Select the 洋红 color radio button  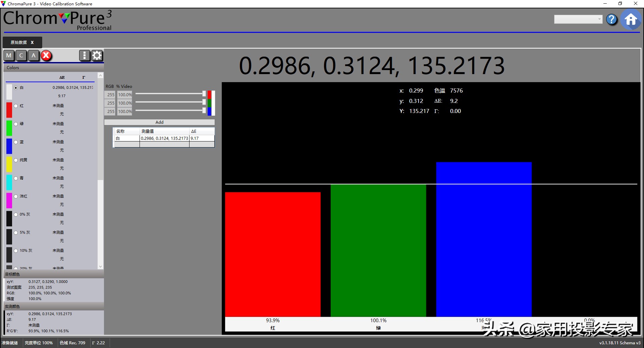[16, 196]
